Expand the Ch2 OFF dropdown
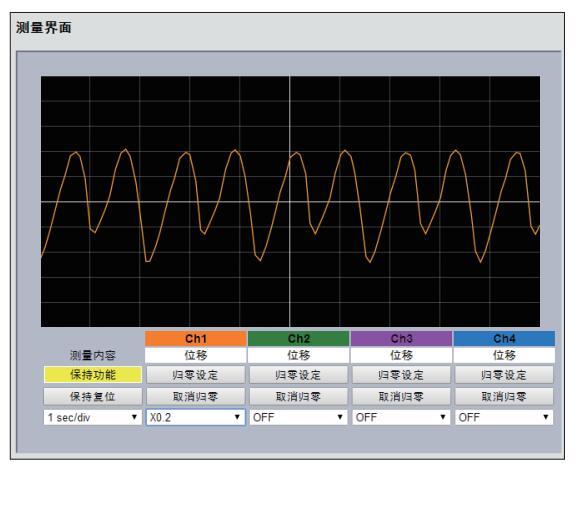 (x=298, y=417)
